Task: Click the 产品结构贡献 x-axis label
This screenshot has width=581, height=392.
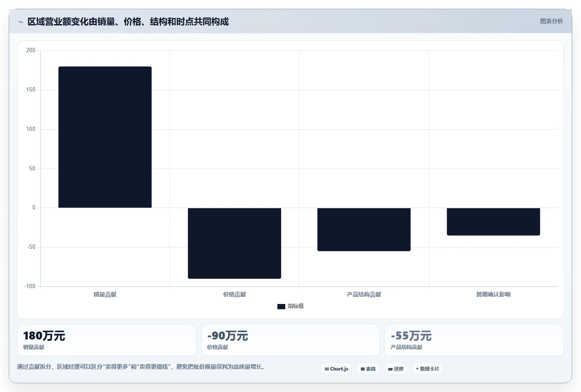Action: (364, 295)
